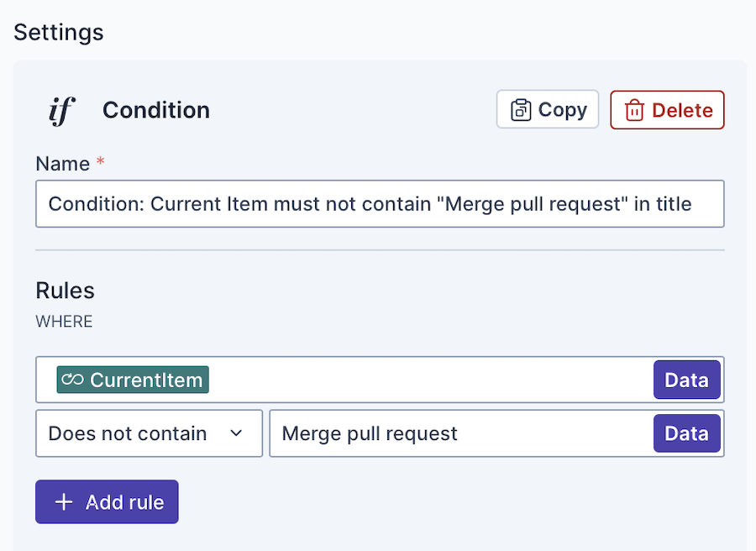Click the 'Name' field label
The width and height of the screenshot is (756, 551).
click(x=63, y=164)
